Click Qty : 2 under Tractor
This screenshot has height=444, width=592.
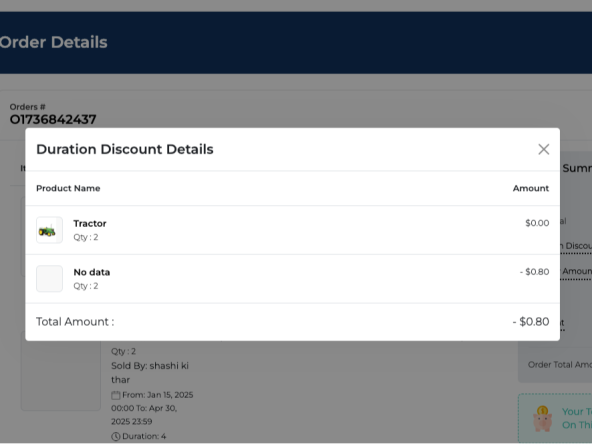click(86, 237)
